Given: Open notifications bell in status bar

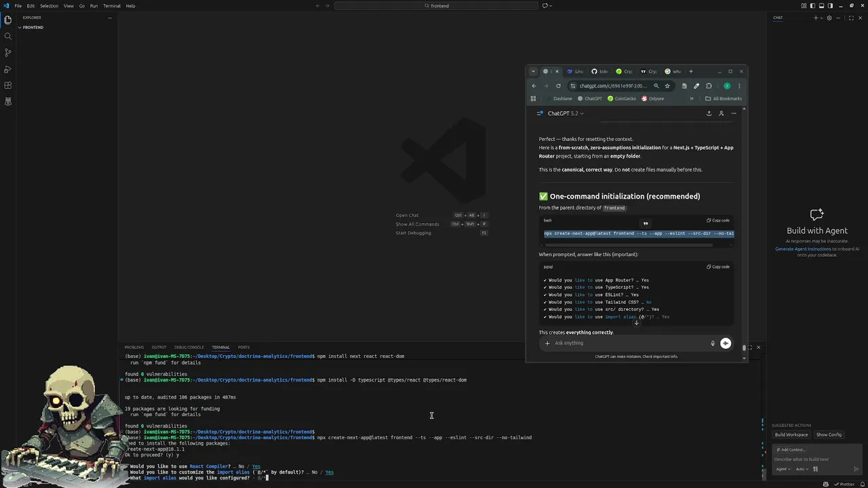Looking at the screenshot, I should click(x=861, y=484).
